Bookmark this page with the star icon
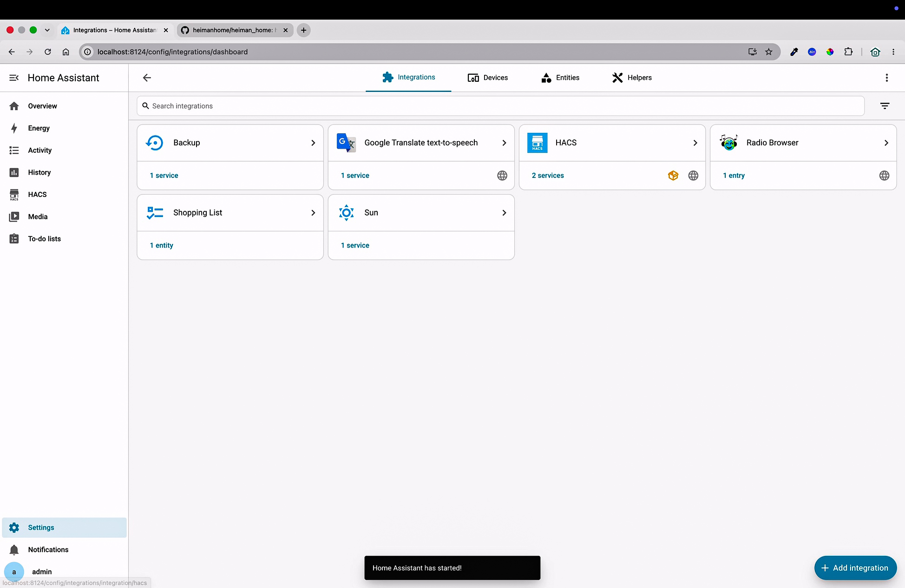The width and height of the screenshot is (905, 588). 768,52
